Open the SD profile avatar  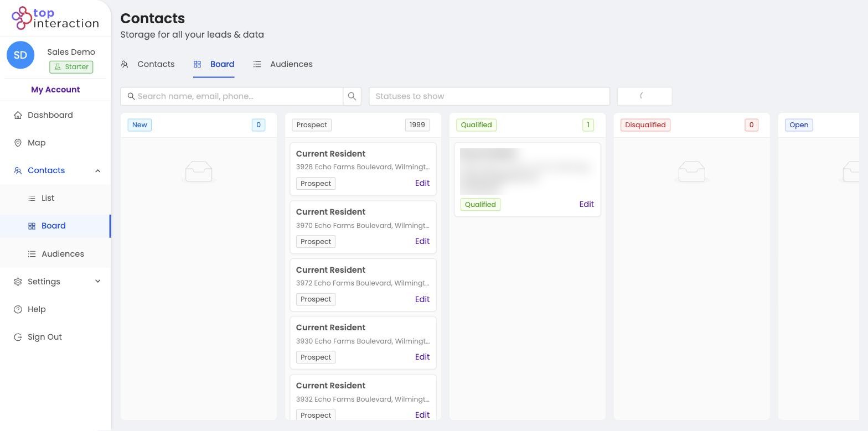(x=20, y=55)
